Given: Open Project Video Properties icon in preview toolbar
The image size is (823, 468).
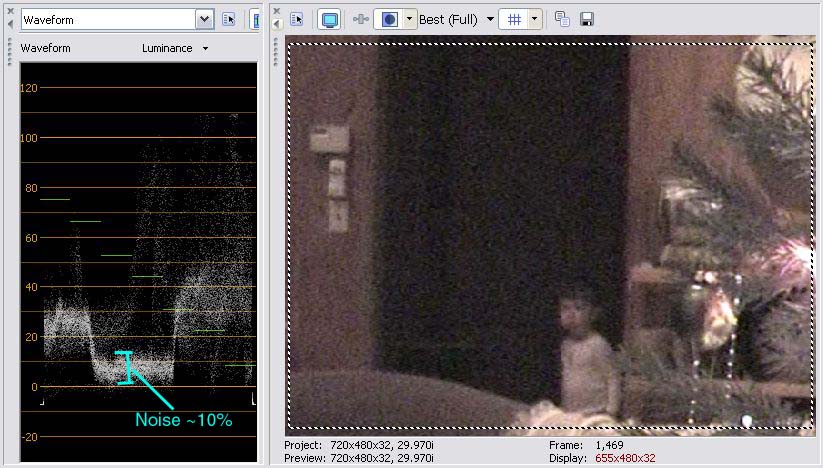Looking at the screenshot, I should click(x=297, y=19).
